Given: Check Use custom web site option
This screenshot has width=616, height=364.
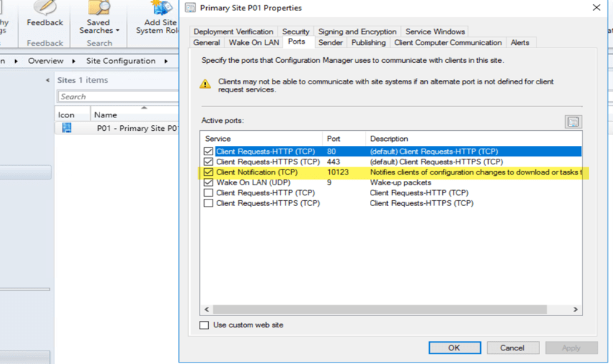Looking at the screenshot, I should point(204,325).
